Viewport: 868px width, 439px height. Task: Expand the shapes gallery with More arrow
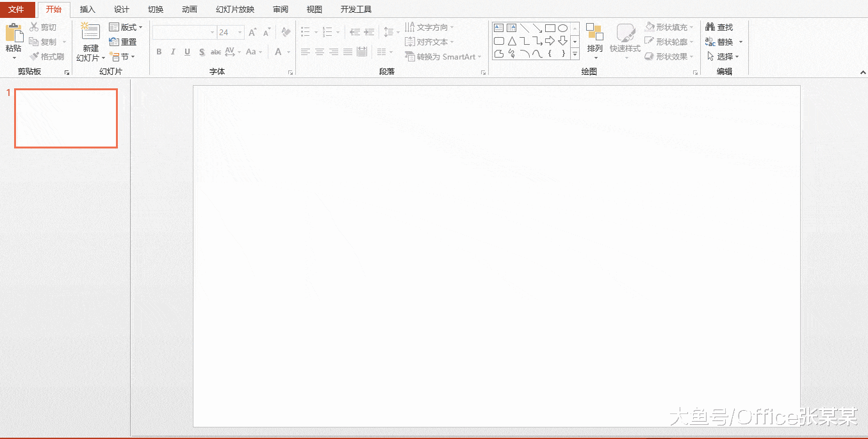coord(575,54)
